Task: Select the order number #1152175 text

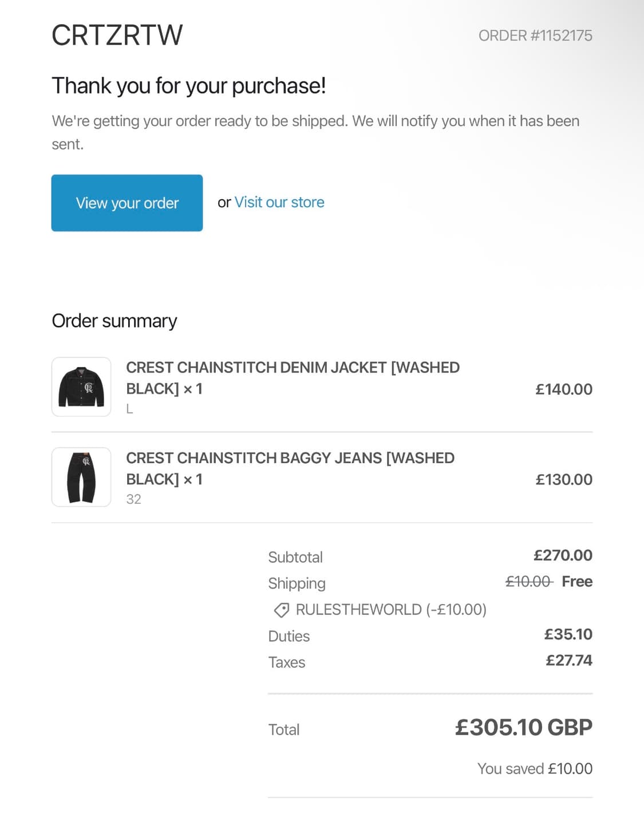Action: point(535,36)
